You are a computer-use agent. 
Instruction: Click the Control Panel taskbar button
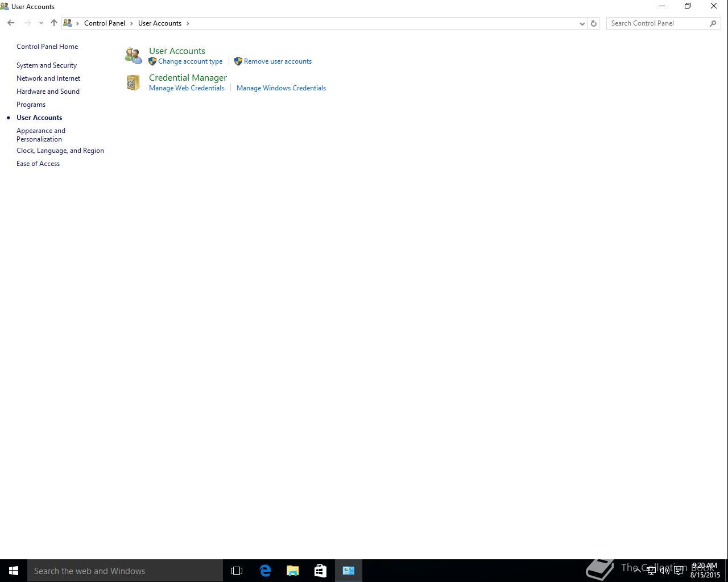(349, 571)
